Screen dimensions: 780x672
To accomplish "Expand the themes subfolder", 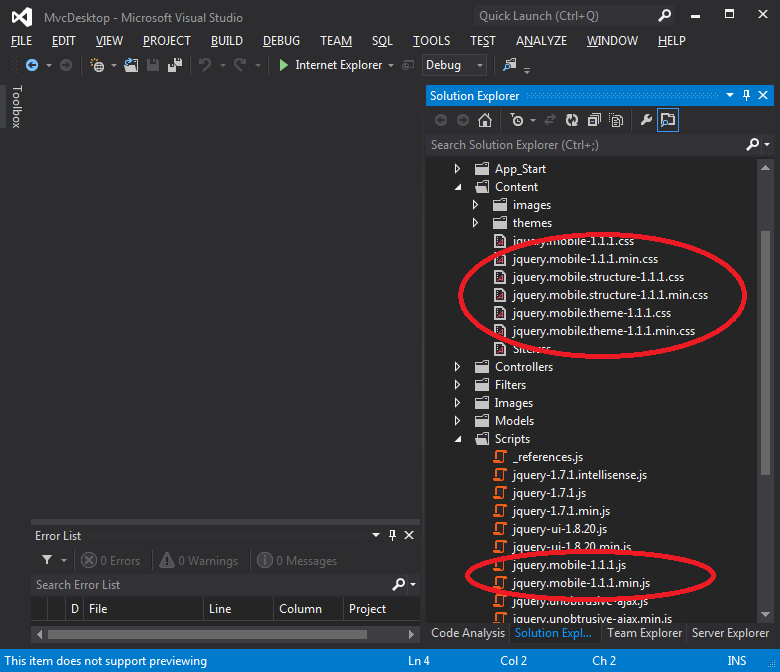I will (x=475, y=223).
